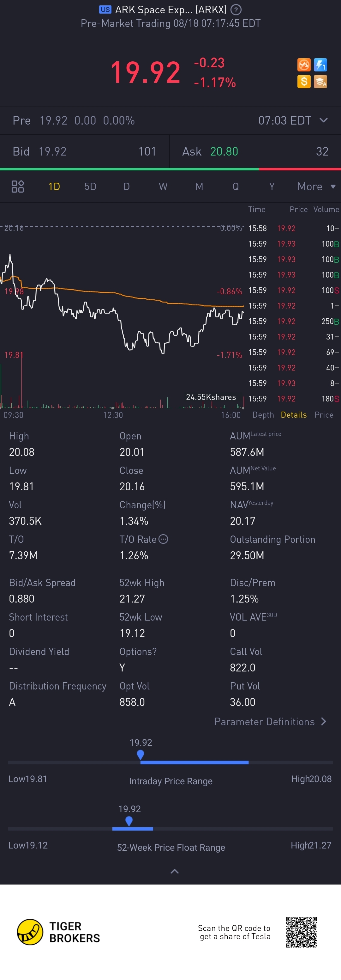Tap the Tiger Brokers logo
This screenshot has width=341, height=980.
click(58, 932)
